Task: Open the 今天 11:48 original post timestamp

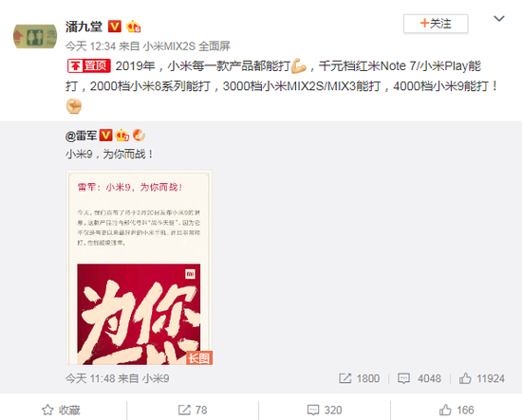Action: coord(90,378)
